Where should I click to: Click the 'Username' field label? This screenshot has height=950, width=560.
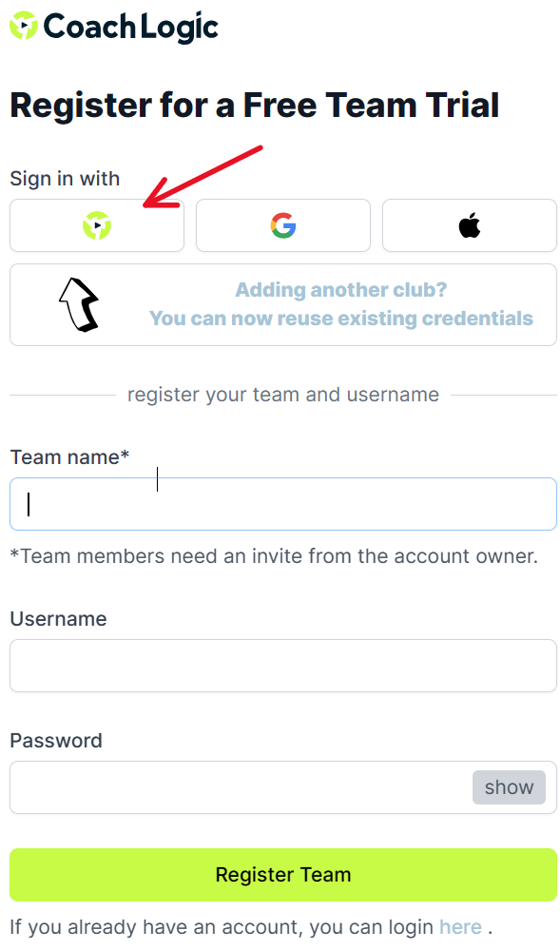[58, 618]
